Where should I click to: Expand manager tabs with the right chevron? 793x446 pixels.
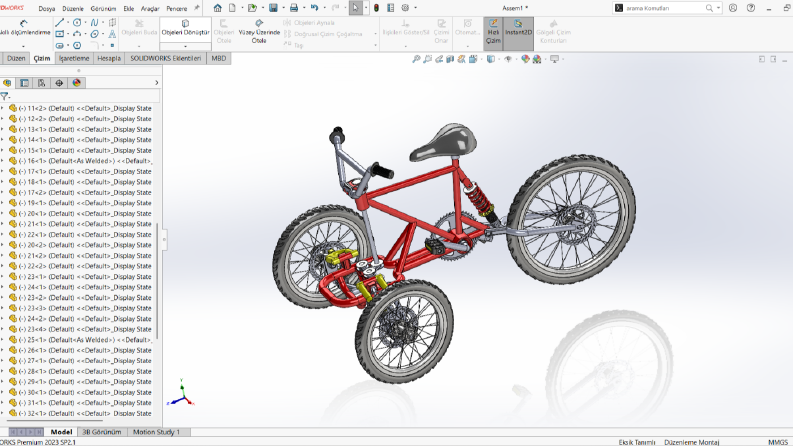(156, 83)
